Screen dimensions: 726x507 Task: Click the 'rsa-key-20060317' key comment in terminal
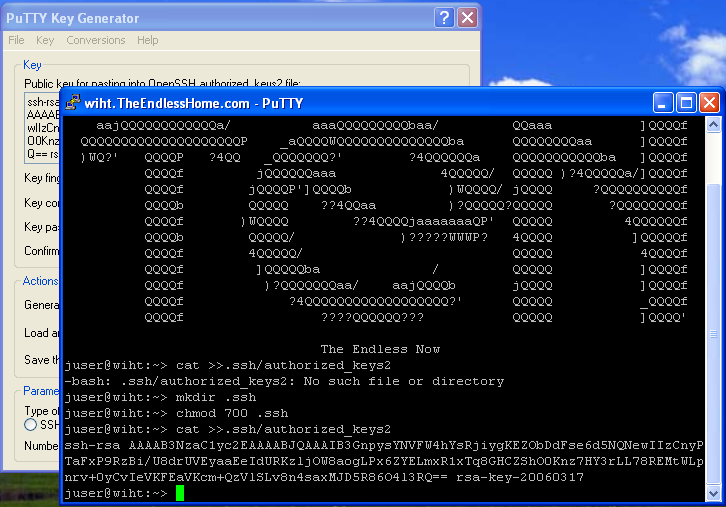[520, 477]
